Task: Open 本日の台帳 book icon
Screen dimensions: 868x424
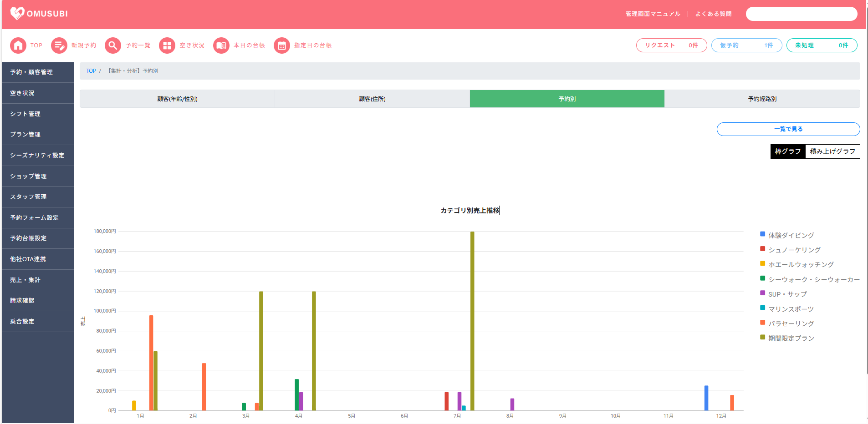Action: click(x=221, y=45)
